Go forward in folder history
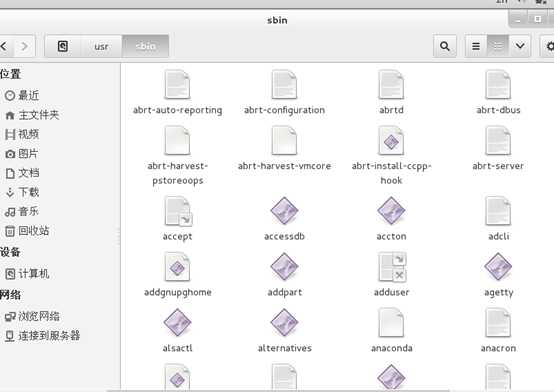This screenshot has height=392, width=554. tap(24, 46)
